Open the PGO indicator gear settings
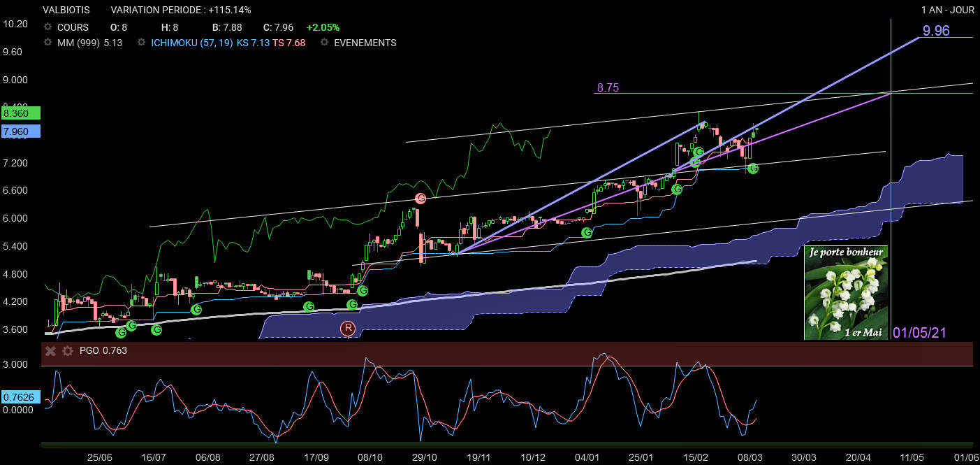 coord(67,351)
